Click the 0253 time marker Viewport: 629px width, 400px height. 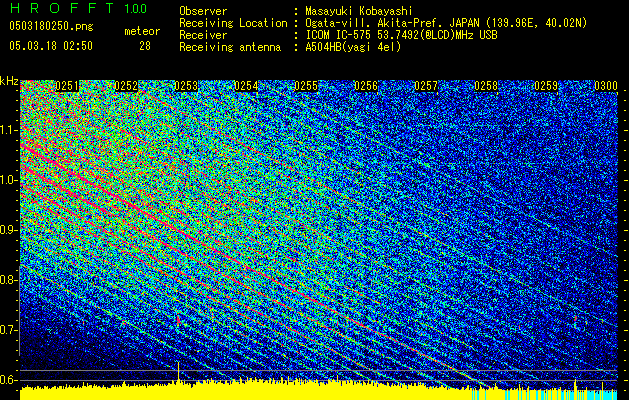tap(186, 86)
